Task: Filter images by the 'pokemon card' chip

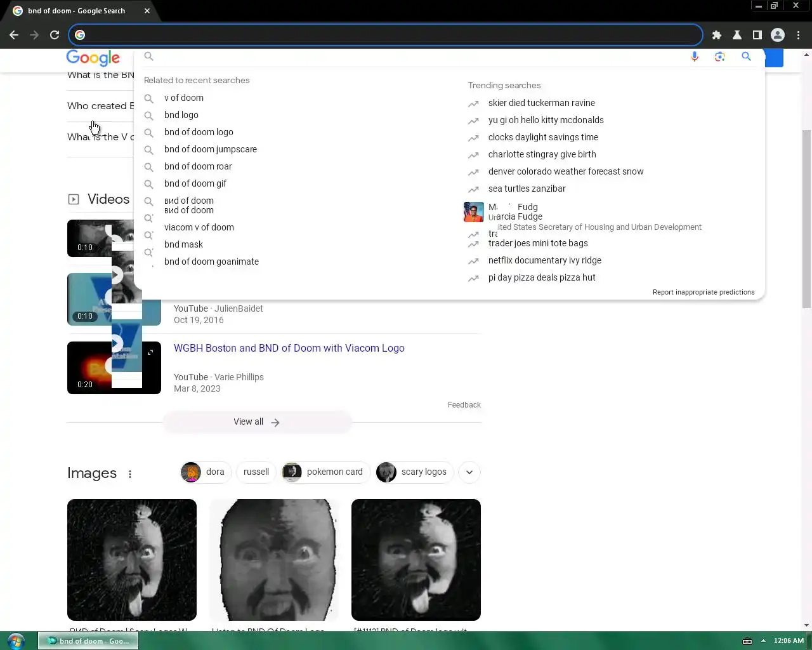Action: tap(326, 472)
